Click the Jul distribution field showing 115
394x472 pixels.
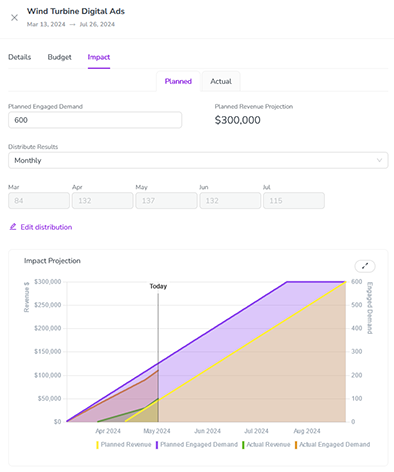coord(294,201)
